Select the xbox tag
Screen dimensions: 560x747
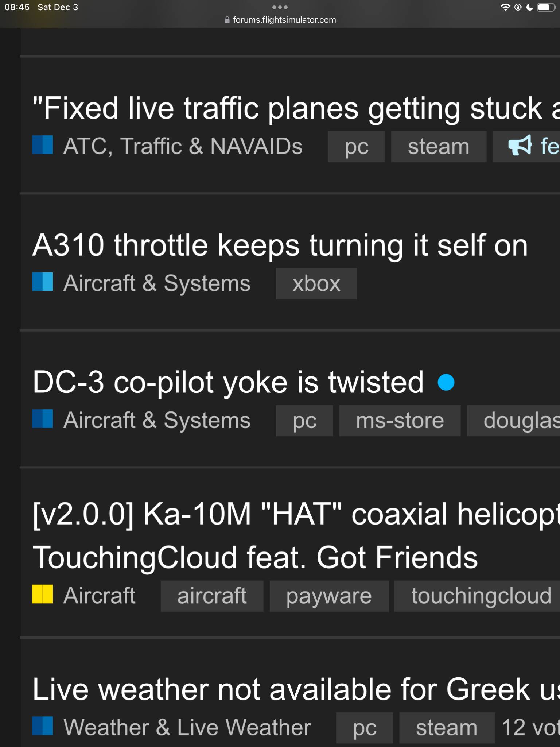coord(316,284)
